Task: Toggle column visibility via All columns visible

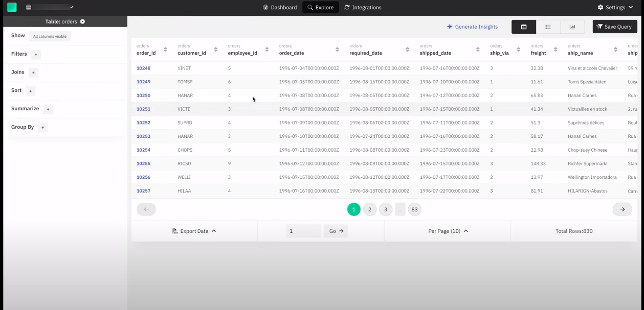Action: pyautogui.click(x=50, y=36)
